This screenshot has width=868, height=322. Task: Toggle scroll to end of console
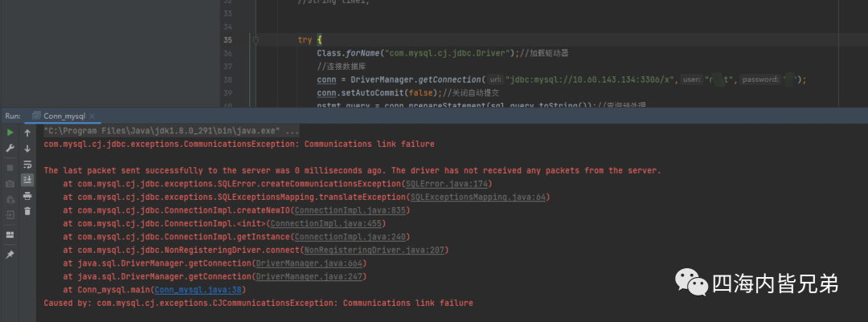27,180
